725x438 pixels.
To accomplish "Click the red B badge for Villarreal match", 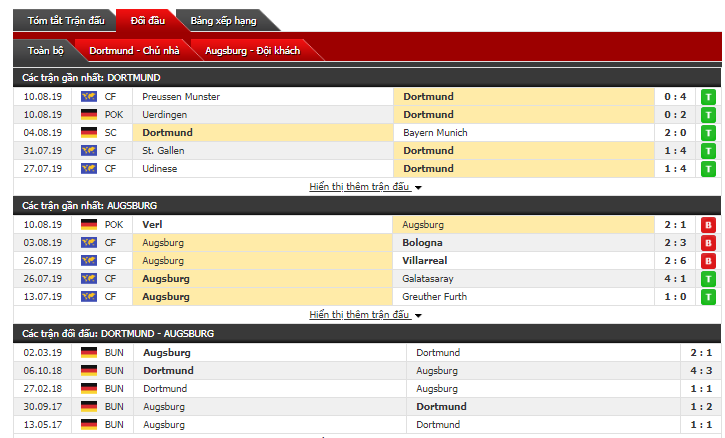I will [708, 261].
